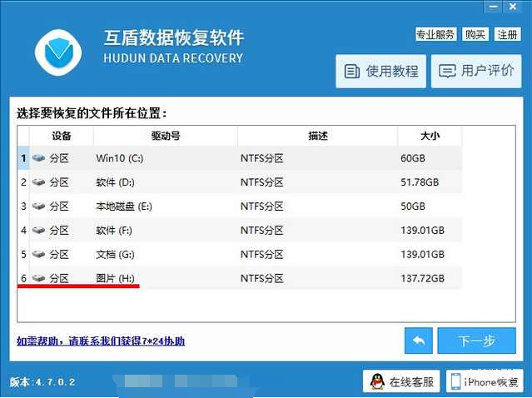
Task: Click QQ penguin icon on 在线客服
Action: pos(377,381)
